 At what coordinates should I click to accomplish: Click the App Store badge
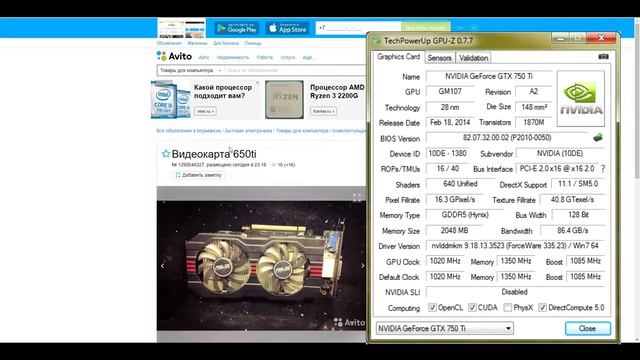click(287, 28)
